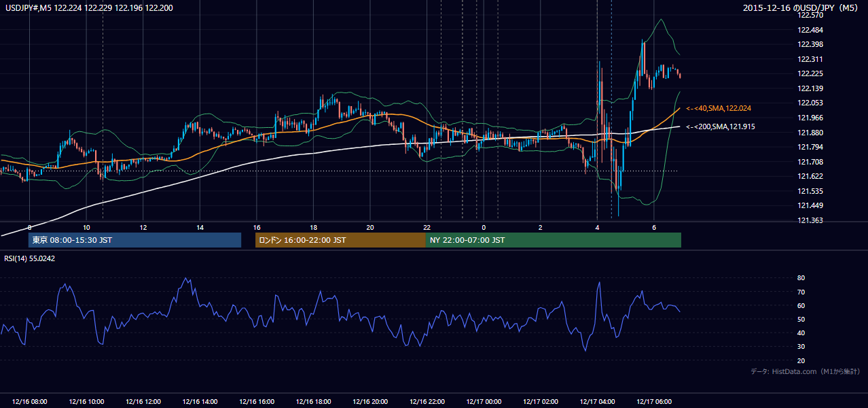
Task: Click RSI scale level 50
Action: pyautogui.click(x=801, y=319)
